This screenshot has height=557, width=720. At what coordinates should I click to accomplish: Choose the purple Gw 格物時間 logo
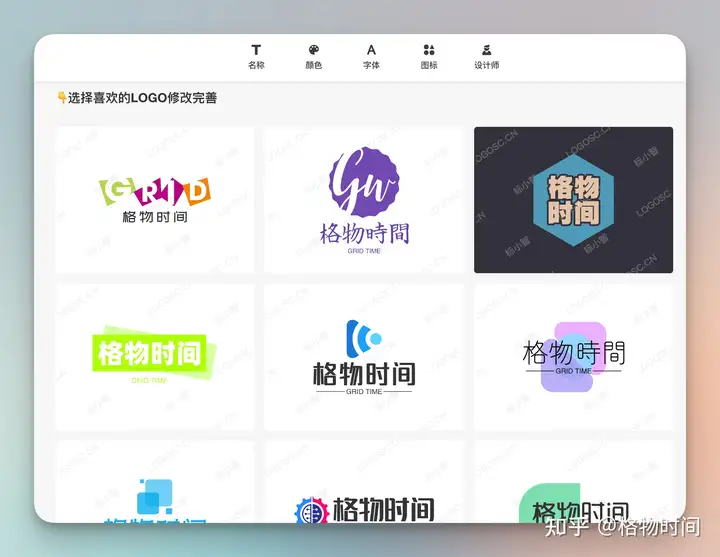[364, 200]
